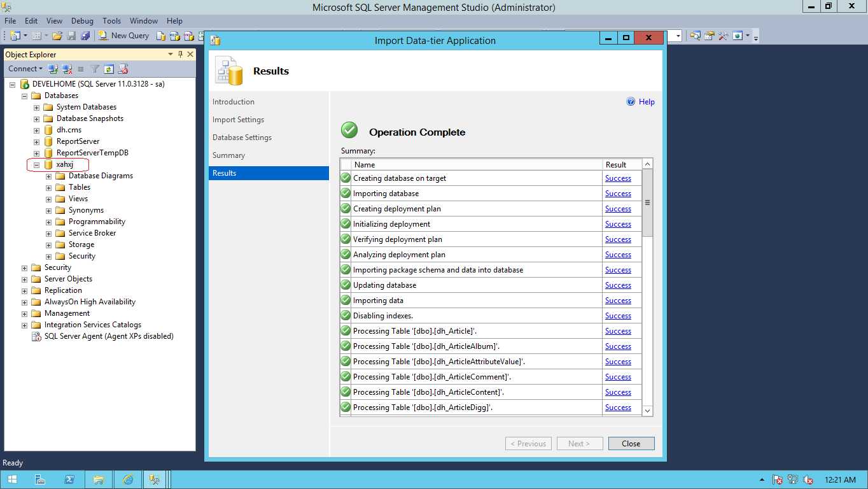Go to the Import Settings wizard step
This screenshot has width=868, height=489.
238,120
